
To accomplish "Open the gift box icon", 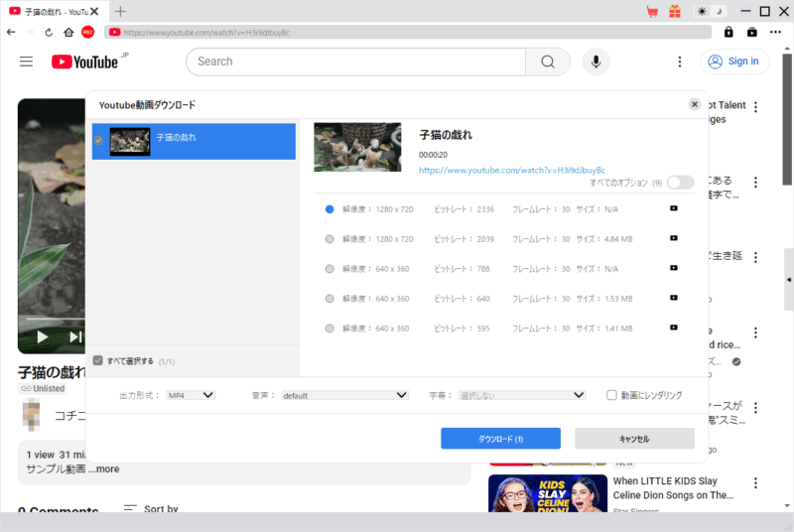I will coord(675,12).
